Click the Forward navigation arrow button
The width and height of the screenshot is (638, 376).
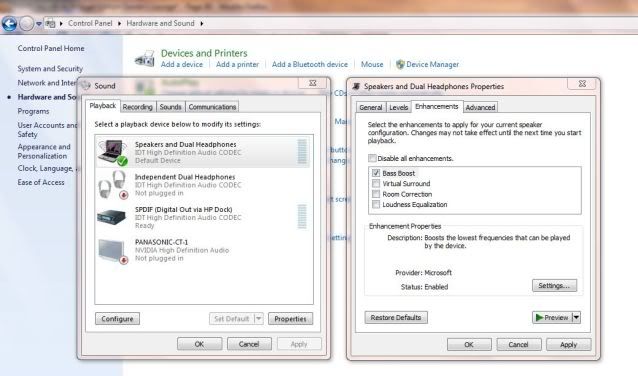[26, 24]
